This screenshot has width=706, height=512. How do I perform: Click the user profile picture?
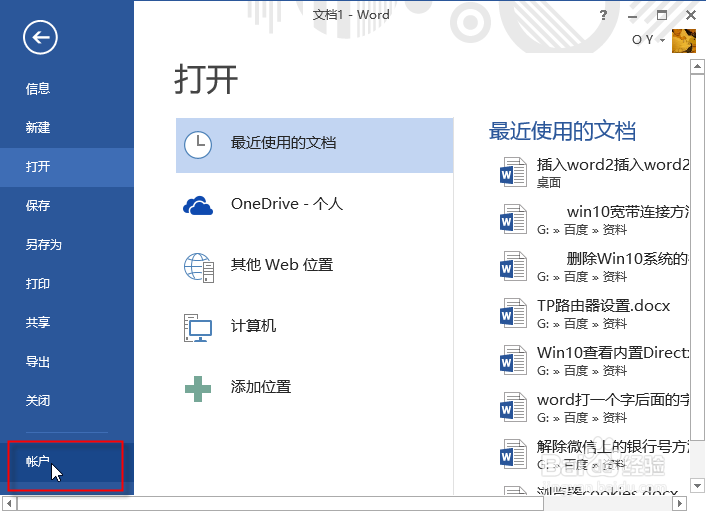pyautogui.click(x=683, y=41)
